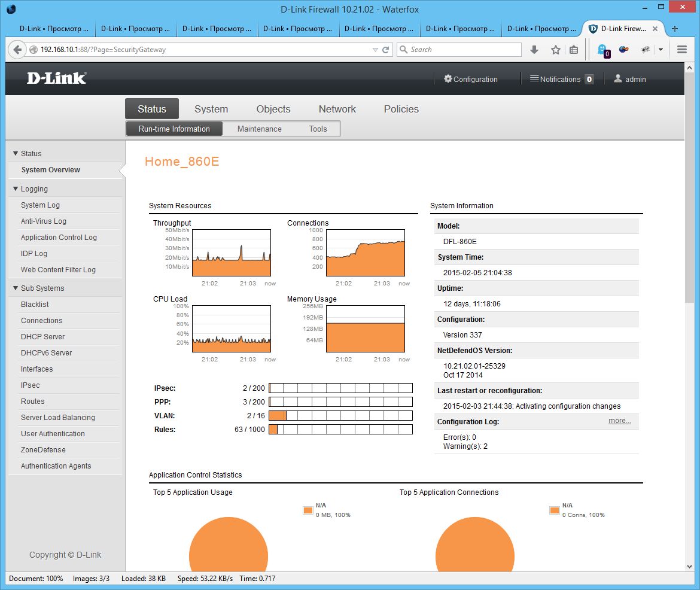The height and width of the screenshot is (590, 700).
Task: Open the Configuration menu in header
Action: (x=470, y=79)
